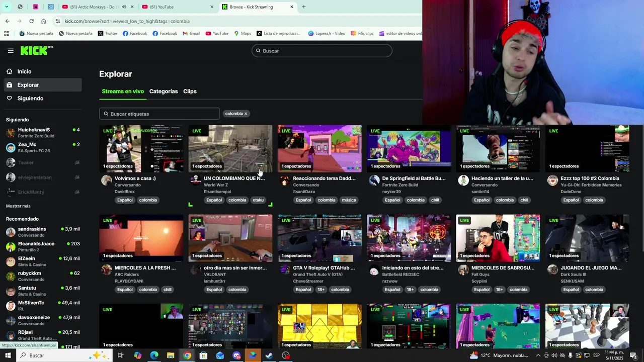Open Twitter bookmark
Screen dimensions: 644x362
pos(107,34)
